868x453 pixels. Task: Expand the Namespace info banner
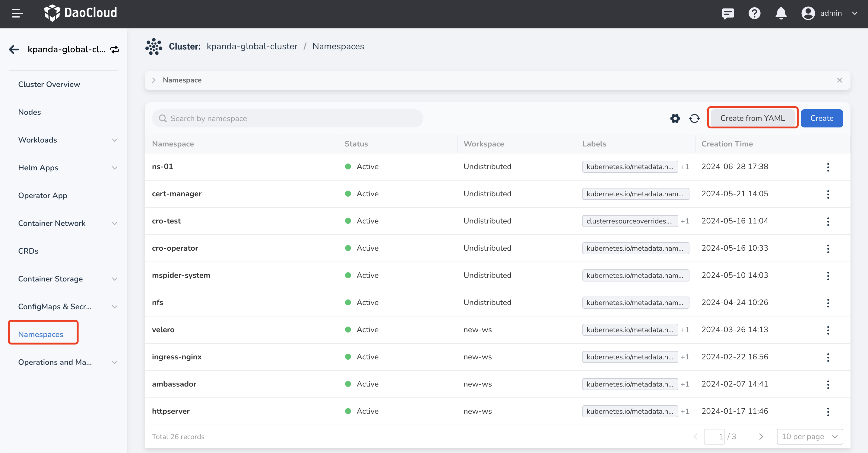154,80
